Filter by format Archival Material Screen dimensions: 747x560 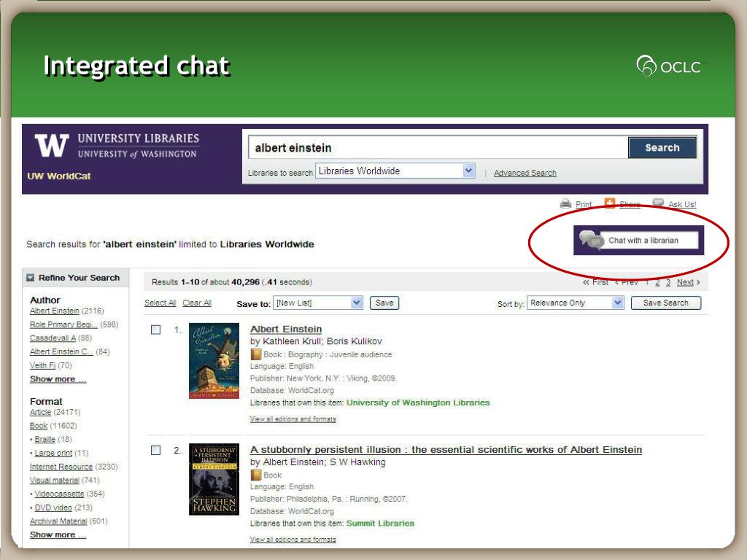pos(58,521)
